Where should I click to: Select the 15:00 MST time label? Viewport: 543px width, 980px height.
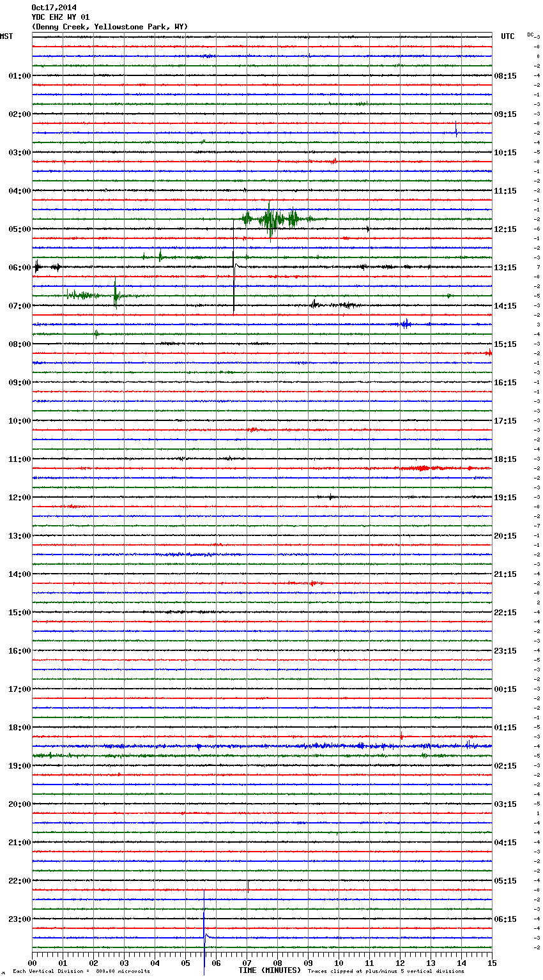(x=20, y=613)
